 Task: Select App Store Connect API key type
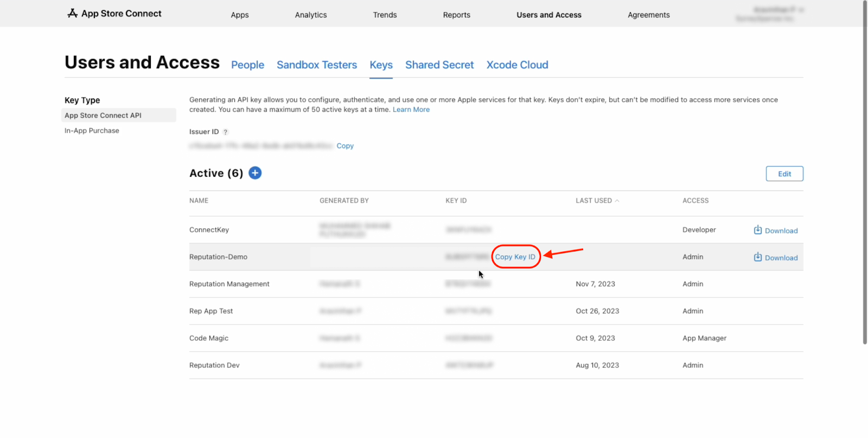point(103,115)
